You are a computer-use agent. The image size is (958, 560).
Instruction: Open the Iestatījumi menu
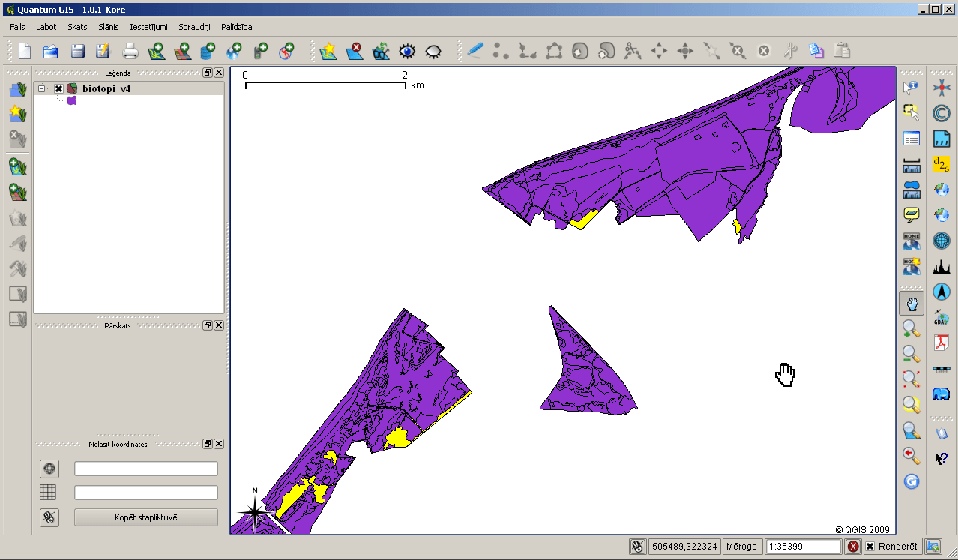[148, 27]
